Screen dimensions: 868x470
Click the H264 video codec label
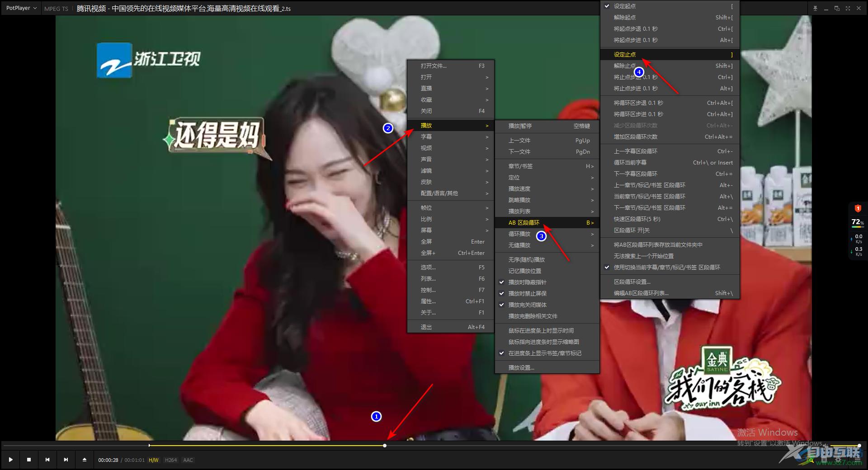(170, 460)
